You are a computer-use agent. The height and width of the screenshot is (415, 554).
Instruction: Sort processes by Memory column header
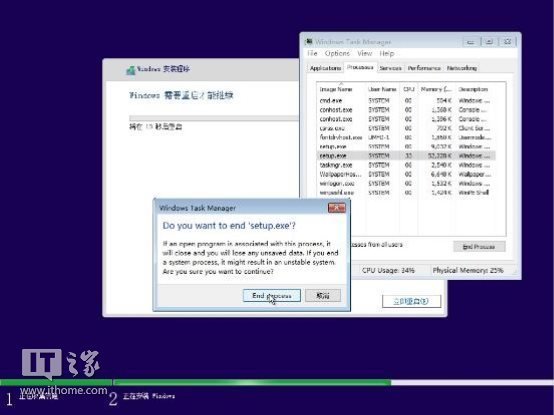(x=436, y=89)
